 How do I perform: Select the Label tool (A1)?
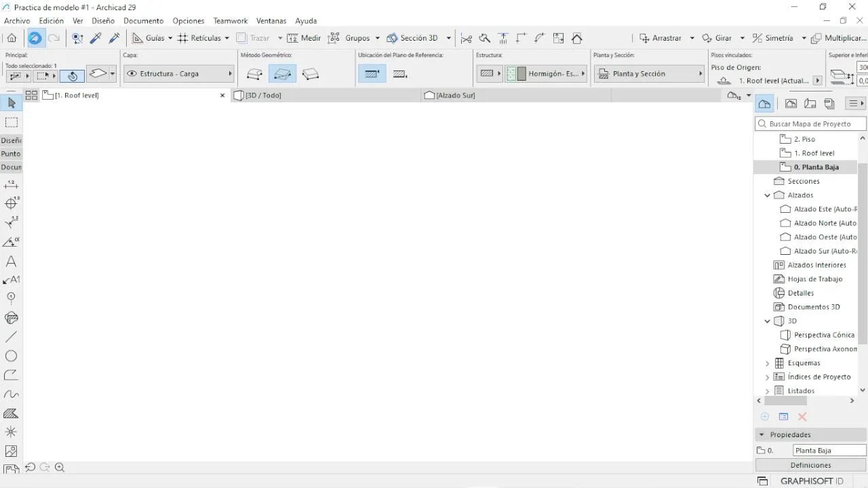[12, 279]
